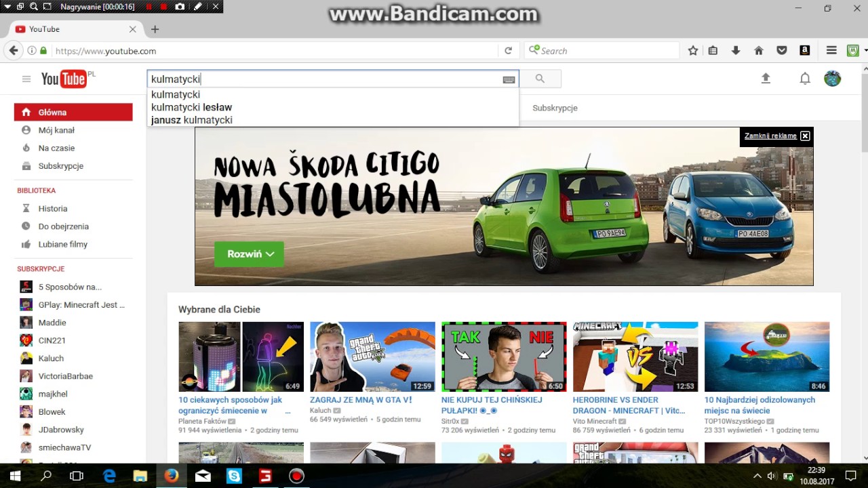Open the taskbar volume speaker icon
Screen dimensions: 868x488
coord(772,476)
